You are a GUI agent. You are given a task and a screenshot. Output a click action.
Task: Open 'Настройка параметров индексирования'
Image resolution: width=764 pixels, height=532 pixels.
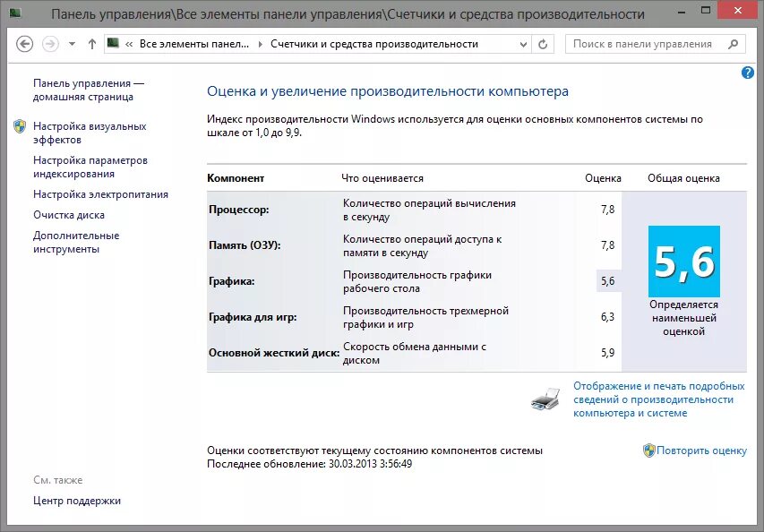(90, 167)
